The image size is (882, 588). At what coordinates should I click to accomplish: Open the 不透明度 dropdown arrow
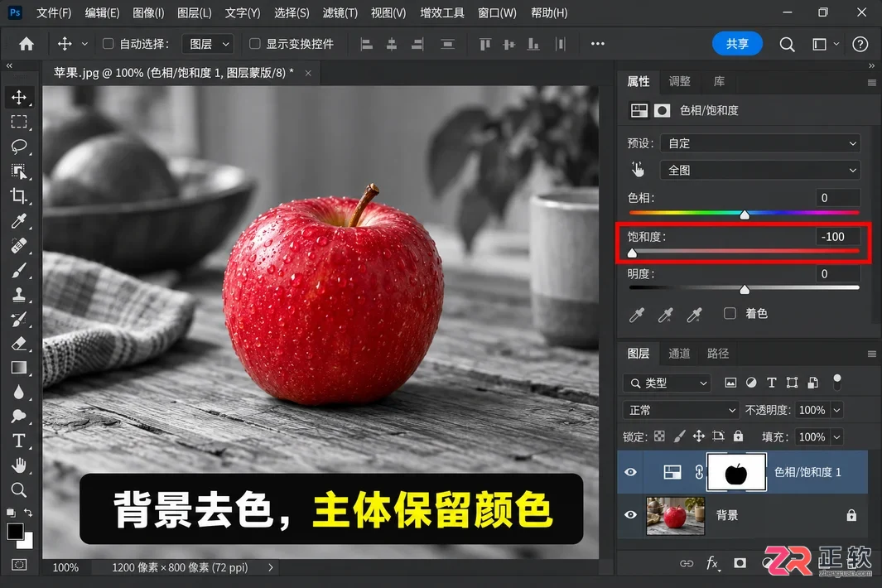pyautogui.click(x=837, y=410)
